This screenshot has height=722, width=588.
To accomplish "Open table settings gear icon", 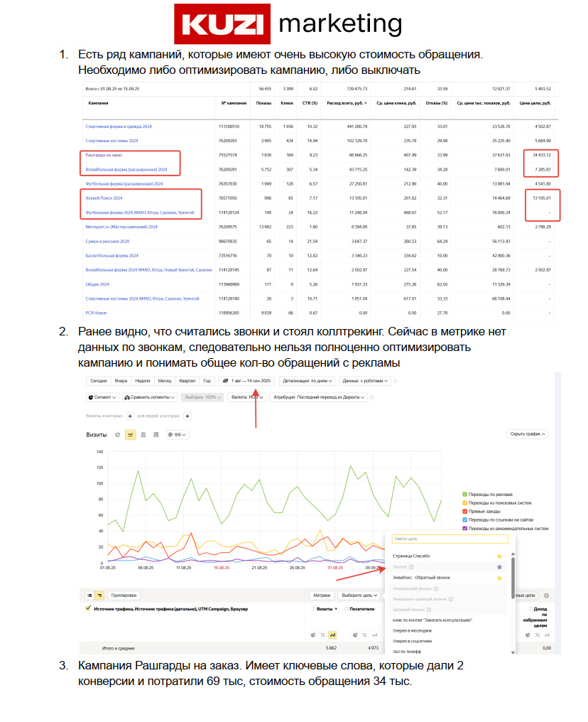I will tap(546, 596).
